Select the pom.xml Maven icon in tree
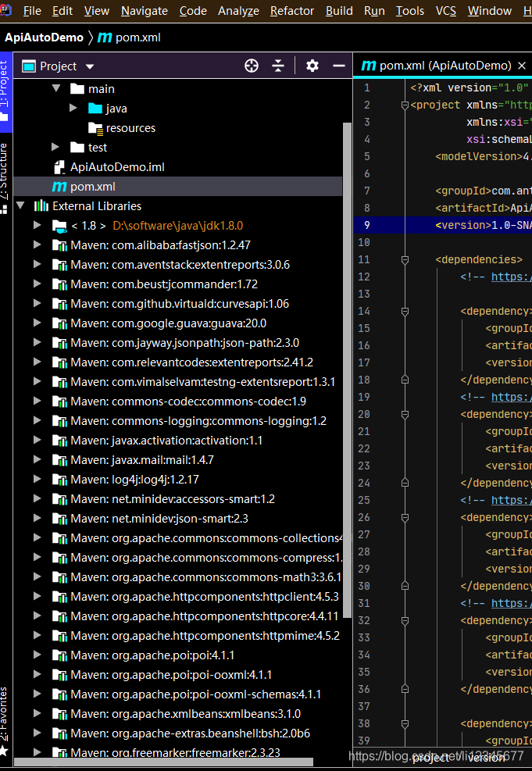Image resolution: width=532 pixels, height=771 pixels. (59, 187)
